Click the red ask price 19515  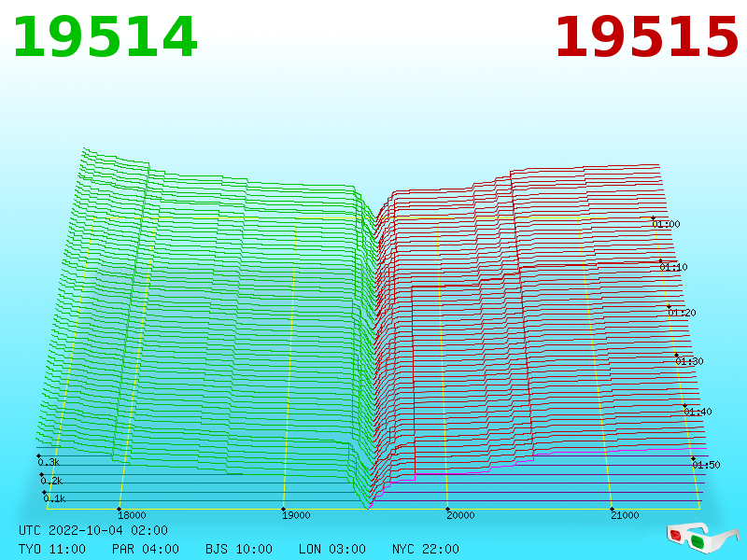pos(646,37)
